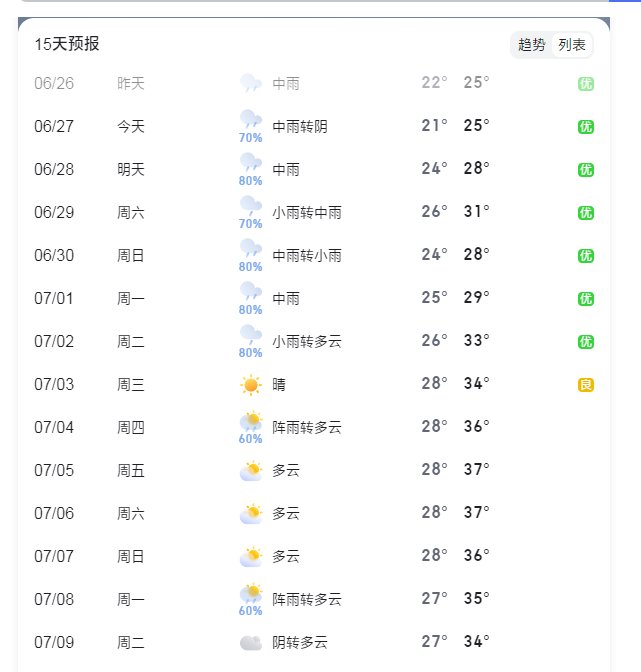
Task: Click the overcast cloud icon for 07/09
Action: 250,643
